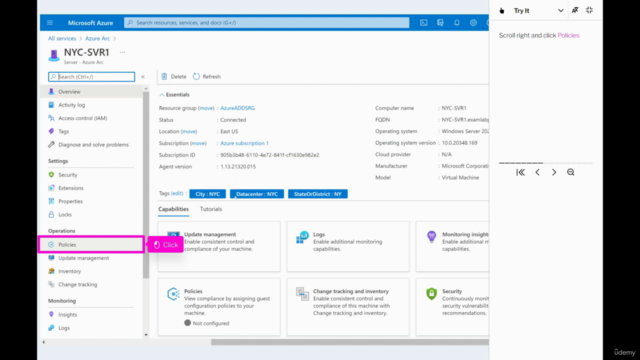The width and height of the screenshot is (640, 360).
Task: Click the zoom out magnifier icon
Action: tap(571, 172)
